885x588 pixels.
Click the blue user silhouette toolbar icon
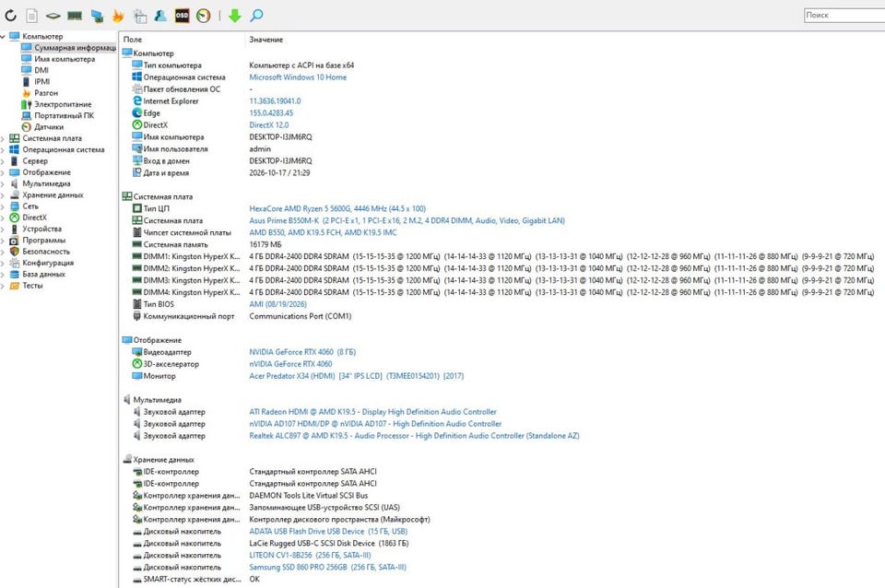(x=160, y=16)
